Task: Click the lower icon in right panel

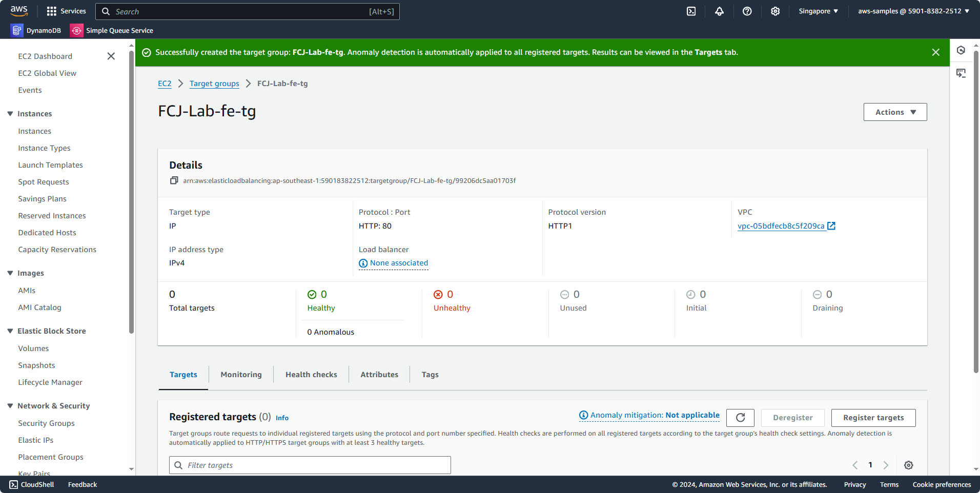Action: pyautogui.click(x=961, y=73)
